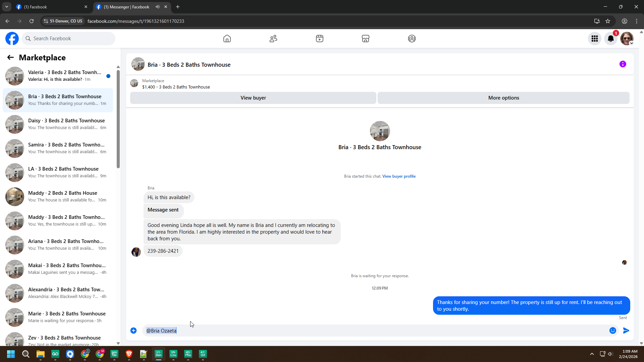Show hidden system tray icons
Screen dimensions: 644x362
pos(592,354)
